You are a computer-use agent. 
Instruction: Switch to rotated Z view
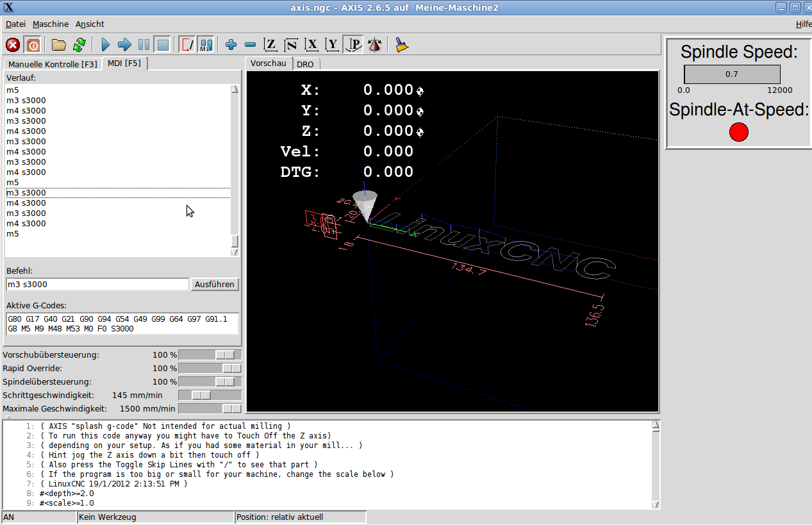pyautogui.click(x=291, y=45)
